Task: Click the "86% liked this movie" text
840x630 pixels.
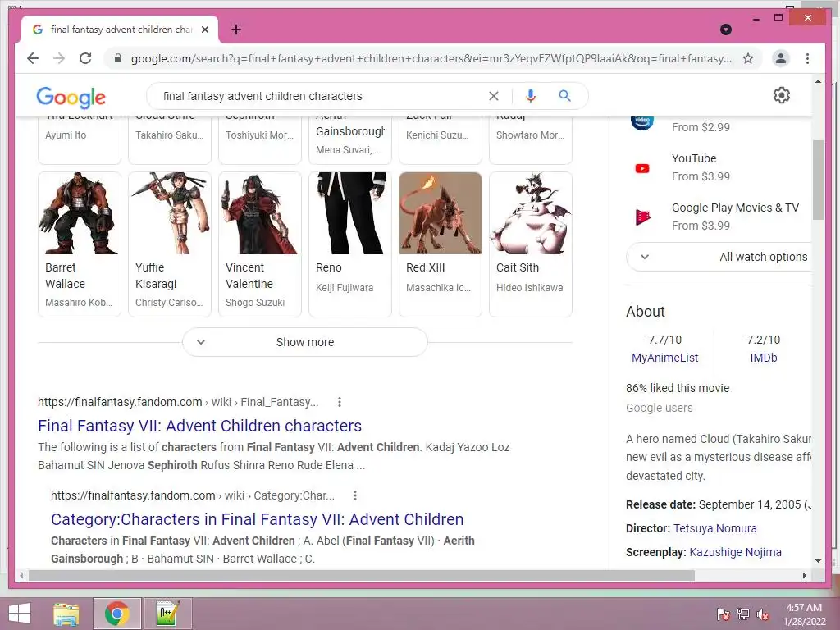Action: [x=678, y=388]
